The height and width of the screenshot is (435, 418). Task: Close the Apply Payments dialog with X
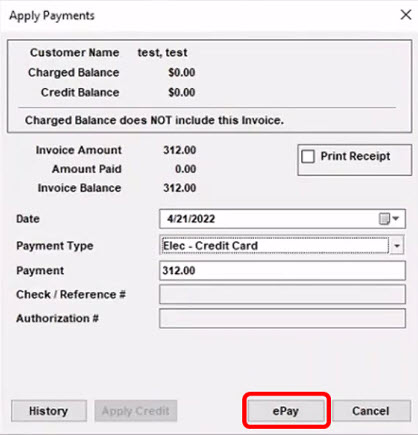(x=406, y=14)
